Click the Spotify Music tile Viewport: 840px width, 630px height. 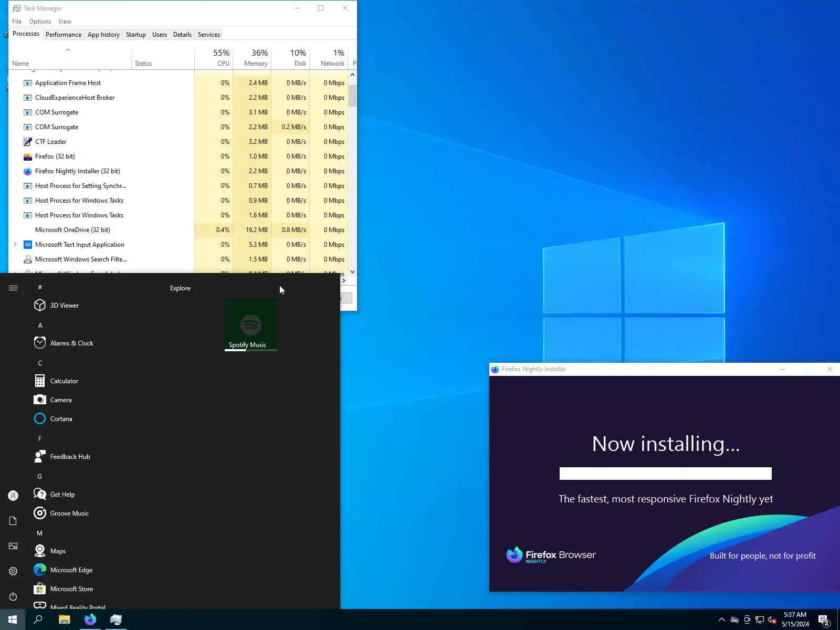point(251,325)
